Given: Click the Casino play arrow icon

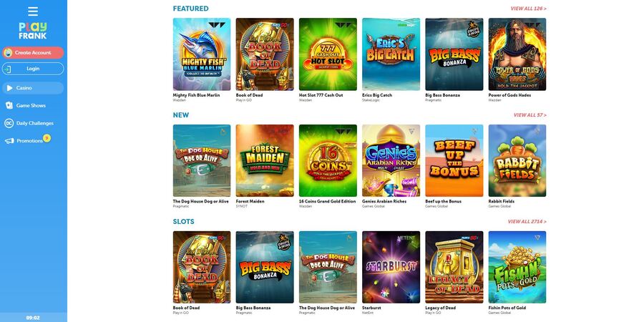Looking at the screenshot, I should pyautogui.click(x=9, y=88).
